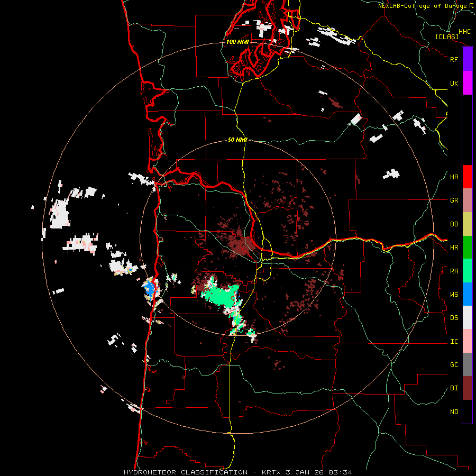The image size is (476, 476).
Task: Click the UK legend label
Action: [454, 83]
